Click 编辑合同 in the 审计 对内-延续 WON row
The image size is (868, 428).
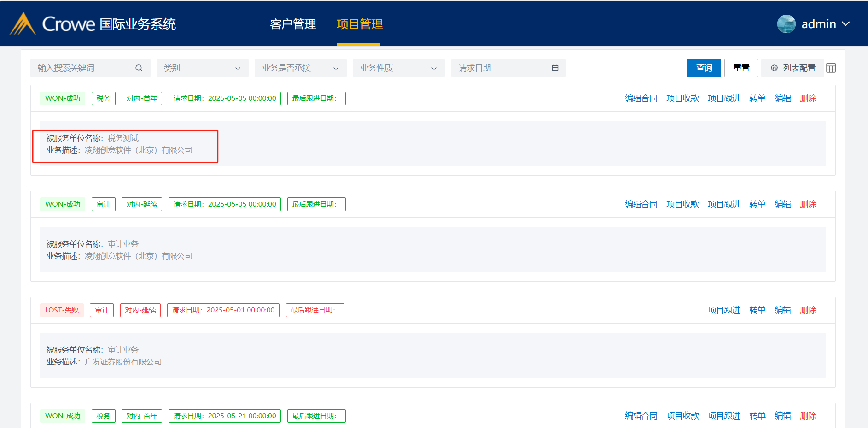641,204
